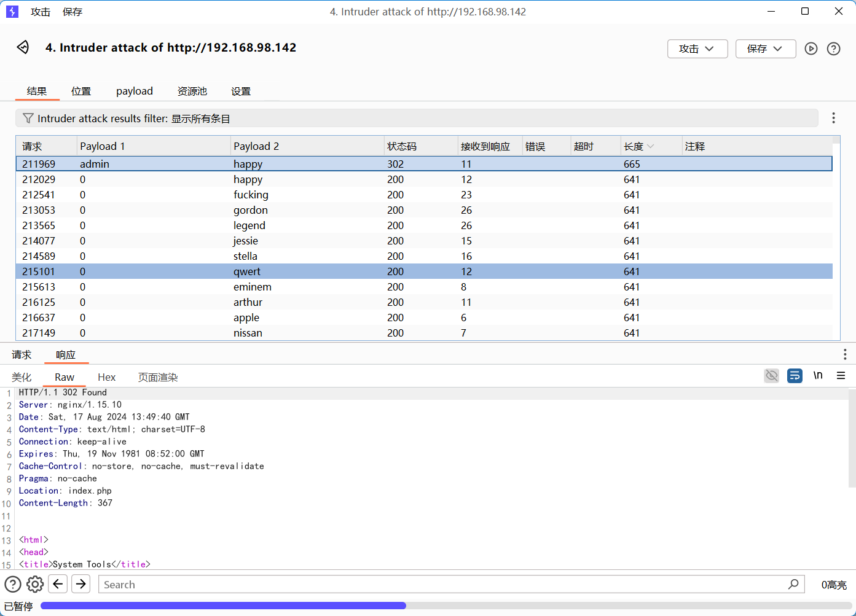Select the 页面渲染 view tab
Image resolution: width=856 pixels, height=616 pixels.
coord(158,377)
